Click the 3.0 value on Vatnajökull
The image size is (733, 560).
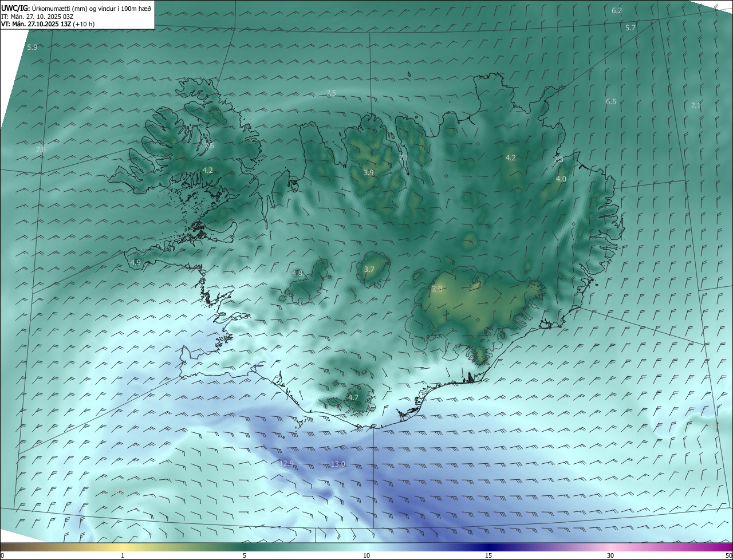pos(437,289)
